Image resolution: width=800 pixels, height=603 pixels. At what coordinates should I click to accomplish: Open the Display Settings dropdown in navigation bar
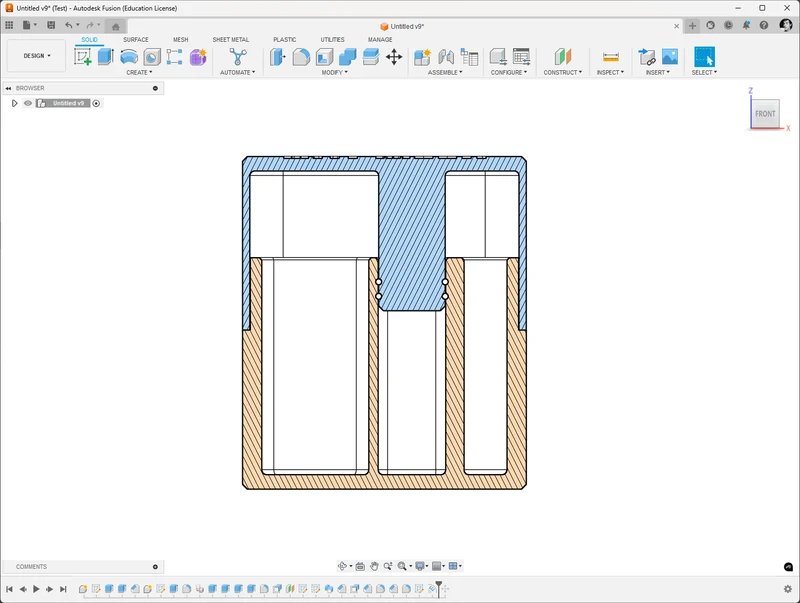click(x=421, y=566)
